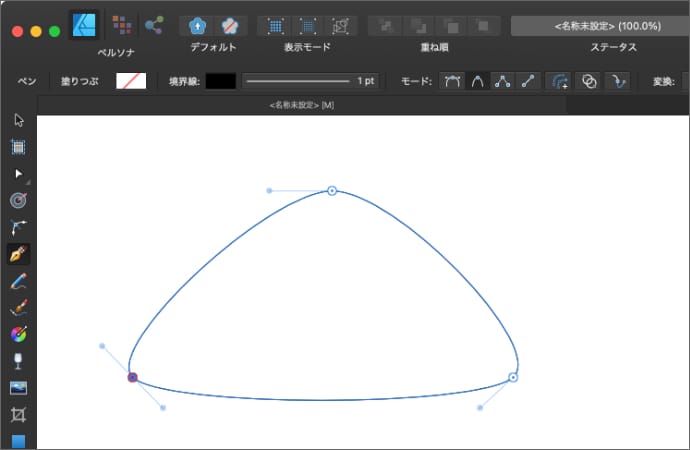Select Polygon mode for the pen
Viewport: 690px width, 450px height.
coord(501,82)
